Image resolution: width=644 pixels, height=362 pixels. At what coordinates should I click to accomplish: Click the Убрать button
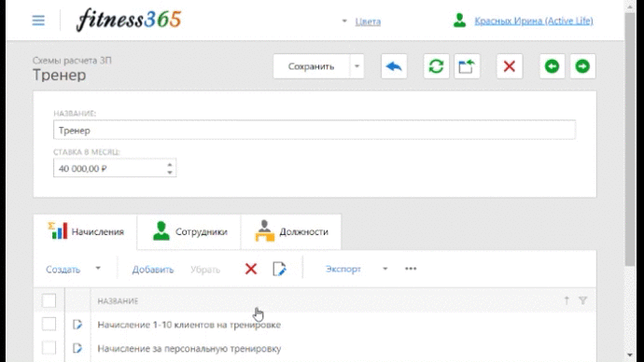[x=205, y=270]
